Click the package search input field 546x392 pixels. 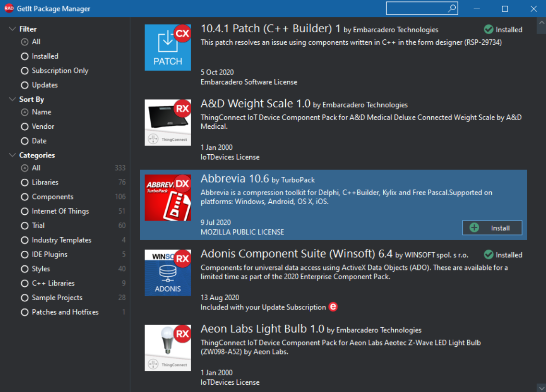(x=417, y=8)
